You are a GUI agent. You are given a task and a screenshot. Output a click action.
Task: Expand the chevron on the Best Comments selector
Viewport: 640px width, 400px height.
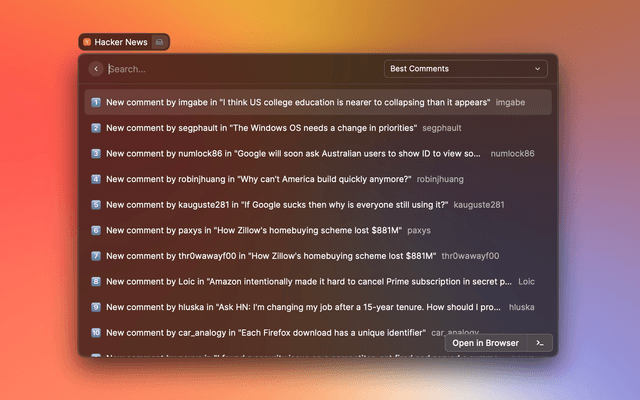(x=538, y=69)
